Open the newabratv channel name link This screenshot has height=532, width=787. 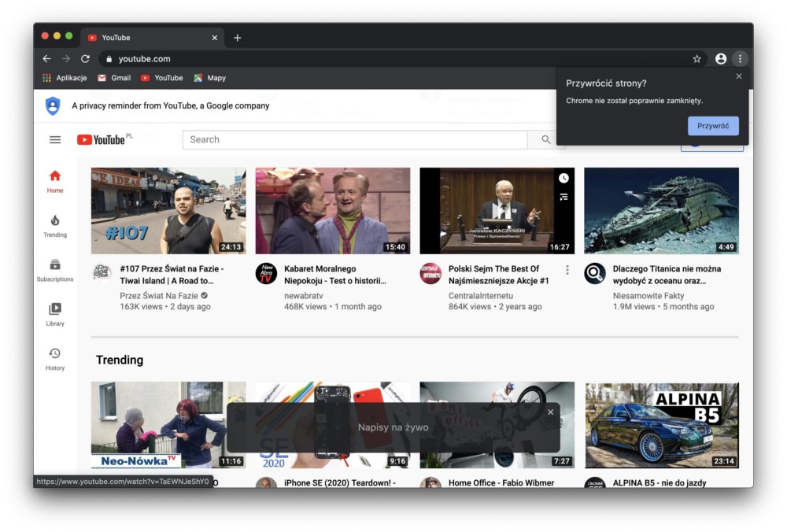click(x=304, y=296)
